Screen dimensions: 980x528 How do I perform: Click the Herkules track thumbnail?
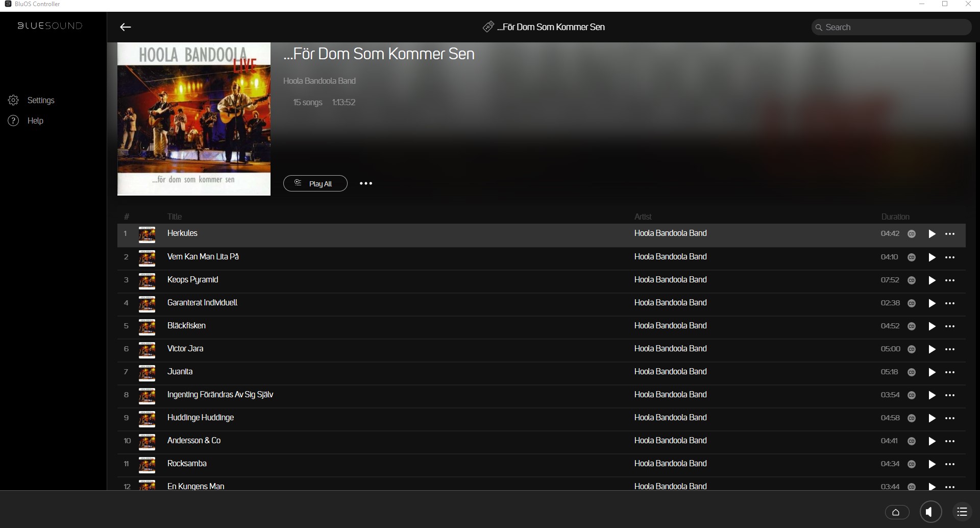coord(147,235)
